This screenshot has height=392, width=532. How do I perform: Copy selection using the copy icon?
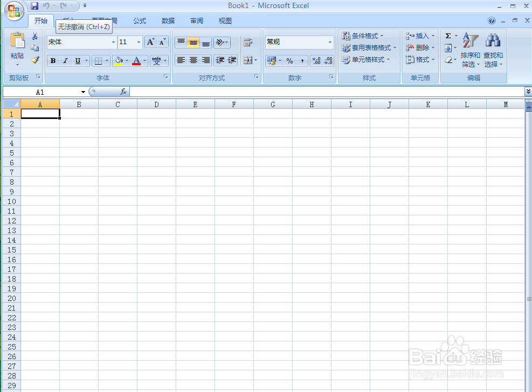(34, 48)
